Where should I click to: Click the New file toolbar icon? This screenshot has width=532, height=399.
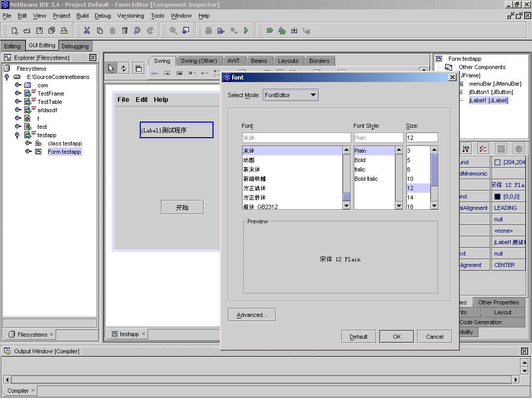coord(15,31)
